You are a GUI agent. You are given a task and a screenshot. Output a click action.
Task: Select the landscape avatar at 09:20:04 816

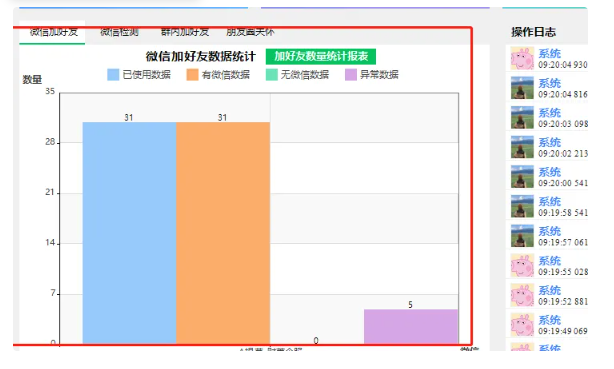522,88
